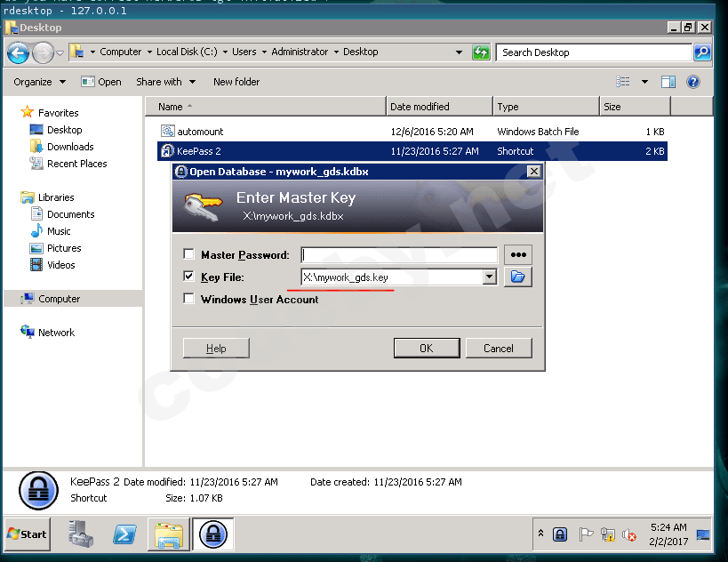Open Server Manager from the taskbar
This screenshot has width=728, height=562.
80,534
